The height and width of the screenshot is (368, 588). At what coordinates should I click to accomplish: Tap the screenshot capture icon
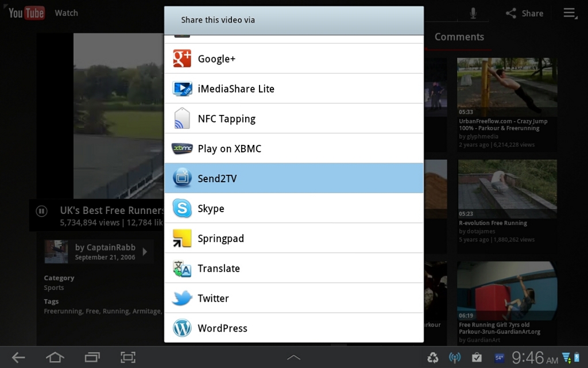tap(128, 358)
